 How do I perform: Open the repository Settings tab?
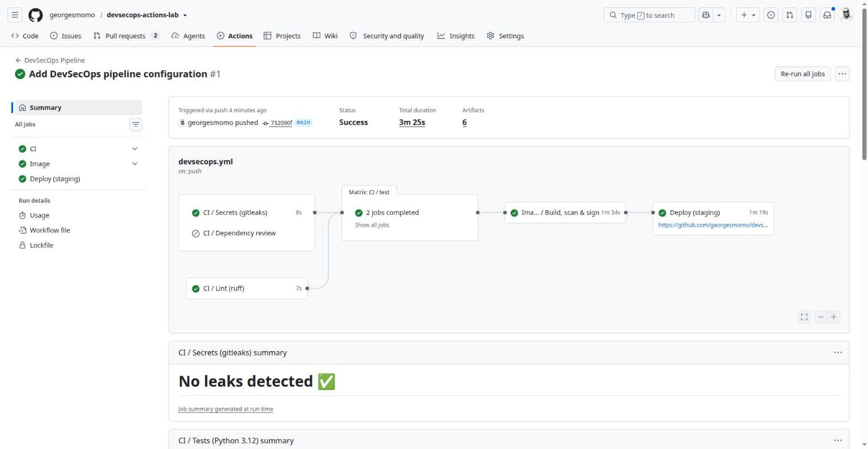pyautogui.click(x=505, y=36)
